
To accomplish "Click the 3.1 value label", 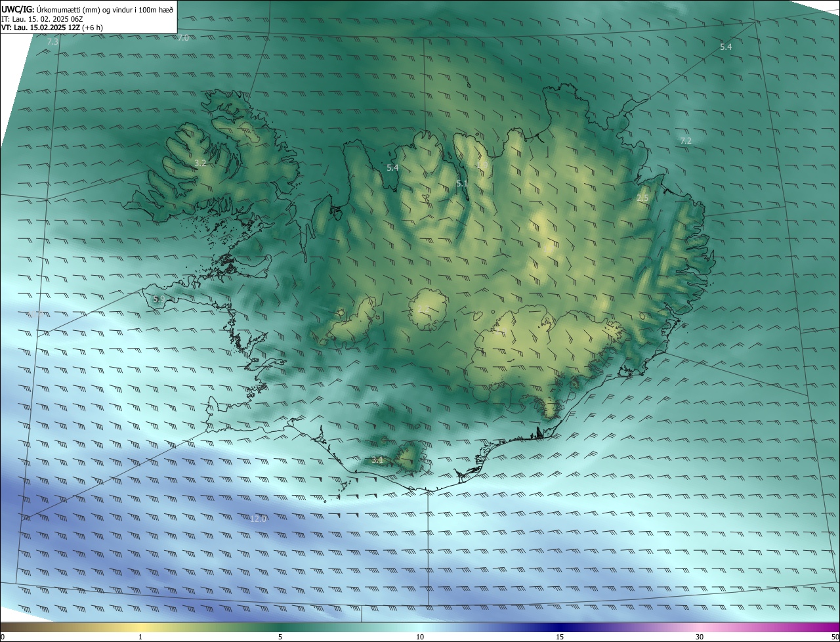I will point(377,460).
